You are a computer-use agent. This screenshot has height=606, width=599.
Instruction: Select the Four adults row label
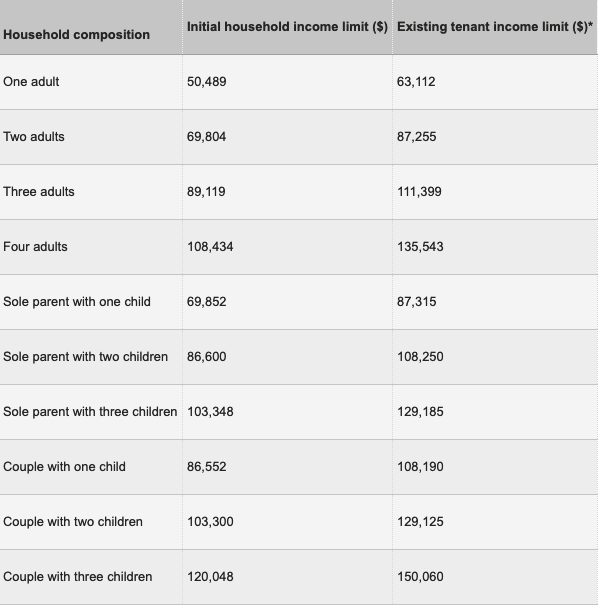[x=35, y=247]
